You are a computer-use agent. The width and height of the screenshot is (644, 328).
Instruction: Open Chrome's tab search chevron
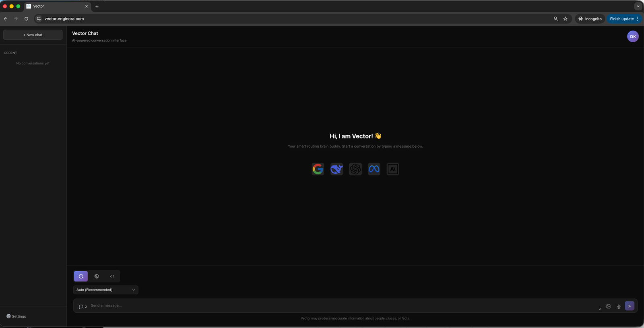click(x=638, y=6)
